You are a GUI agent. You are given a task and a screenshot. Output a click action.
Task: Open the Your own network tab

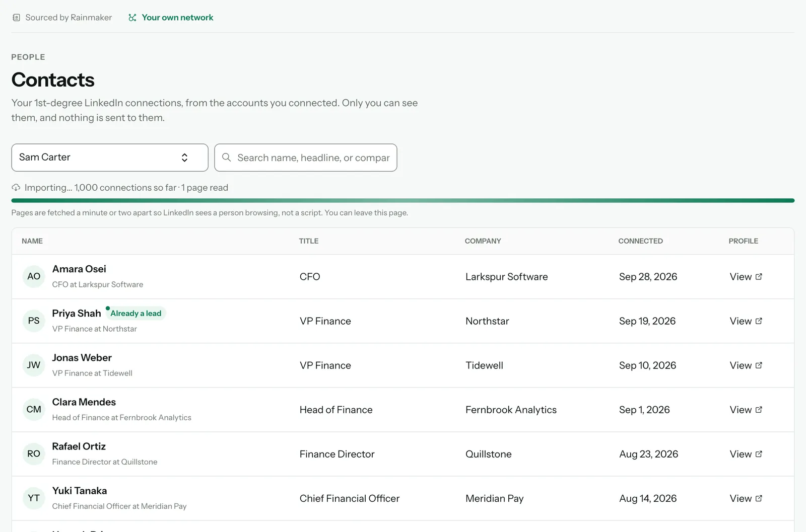click(x=171, y=18)
